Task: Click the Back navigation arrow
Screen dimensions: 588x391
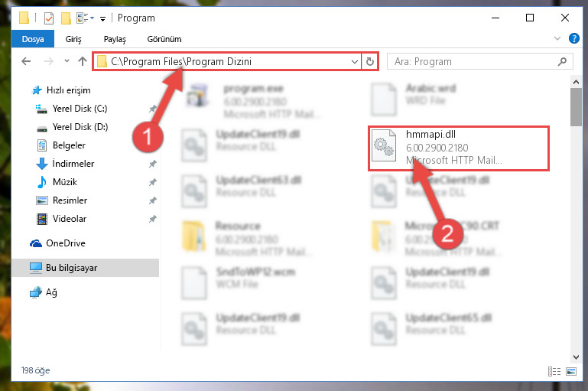Action: (26, 61)
